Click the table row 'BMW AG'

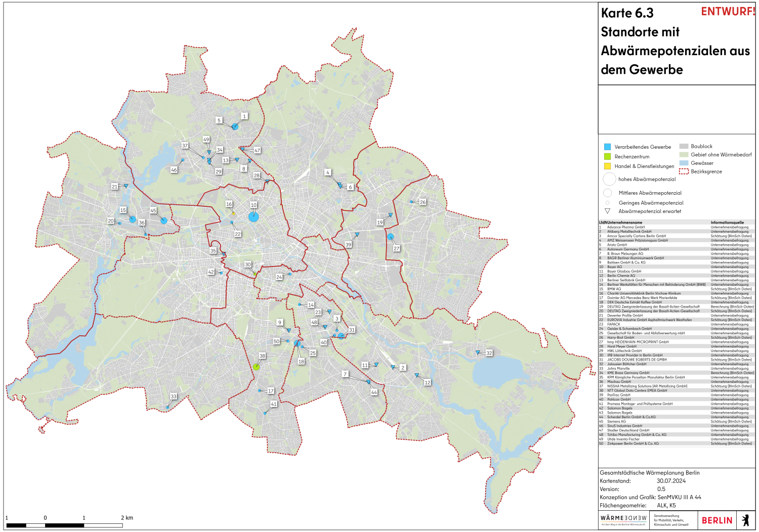click(677, 289)
